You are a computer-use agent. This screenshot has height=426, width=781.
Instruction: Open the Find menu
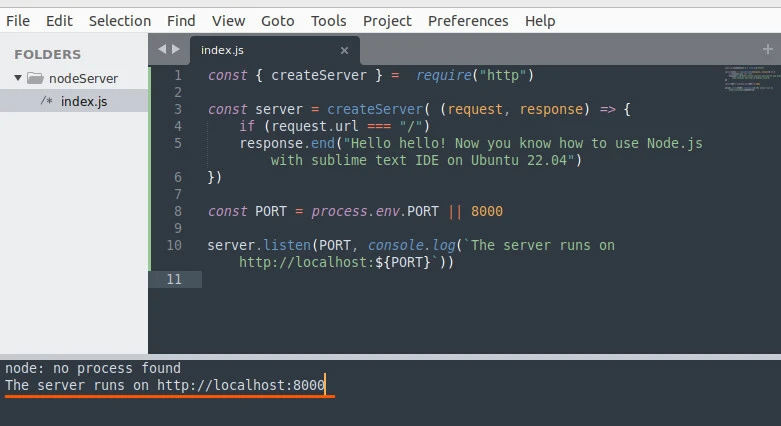pyautogui.click(x=181, y=20)
